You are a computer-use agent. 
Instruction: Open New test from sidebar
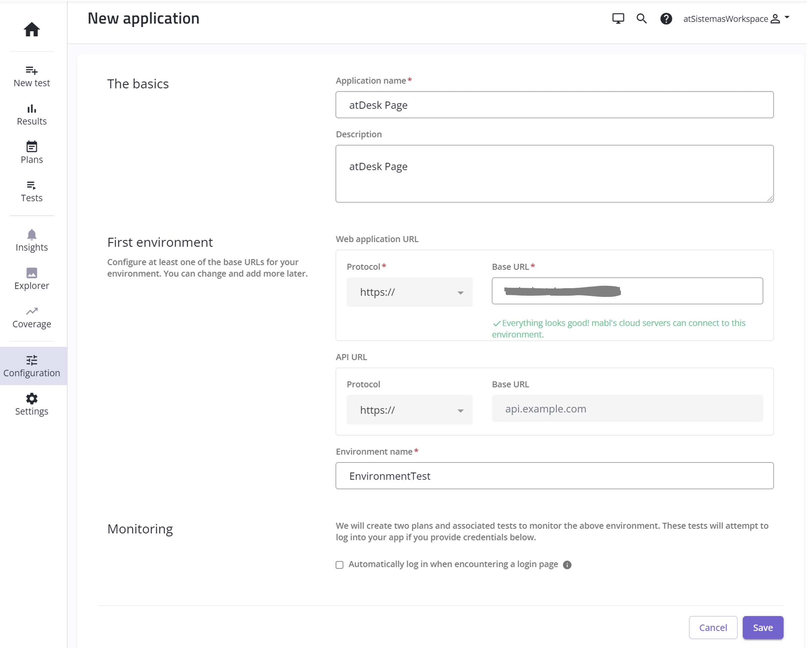pos(32,76)
